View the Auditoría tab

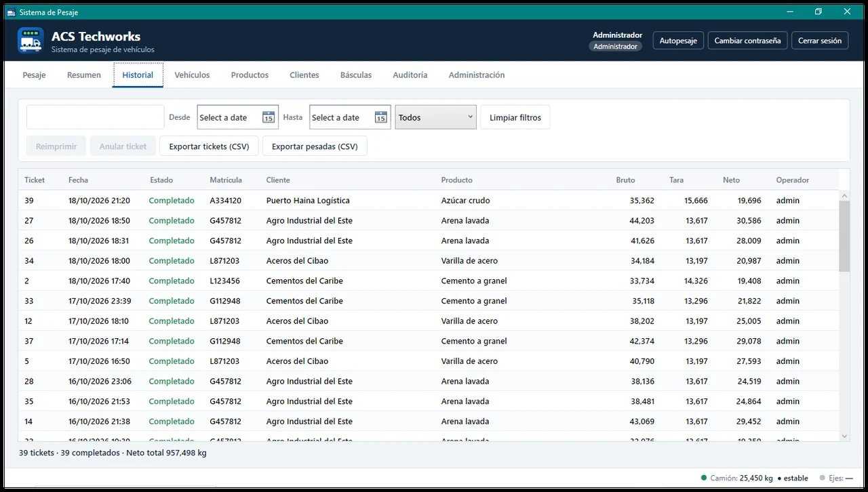410,75
